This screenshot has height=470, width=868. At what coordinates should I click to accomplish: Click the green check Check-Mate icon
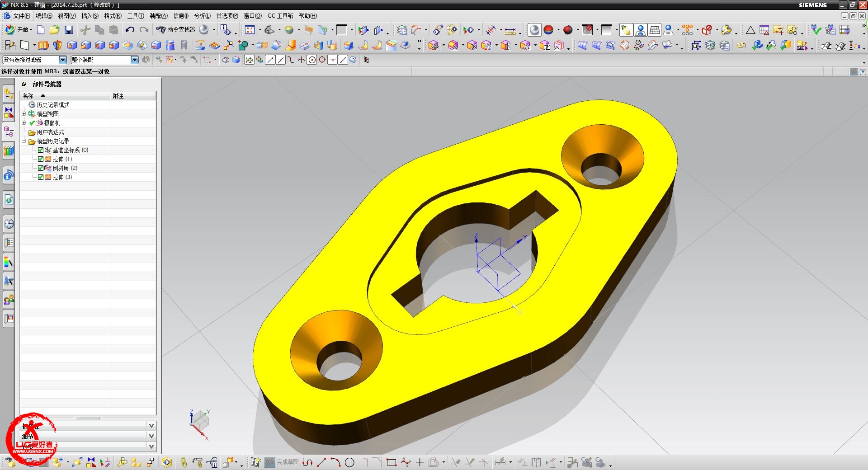tap(816, 30)
